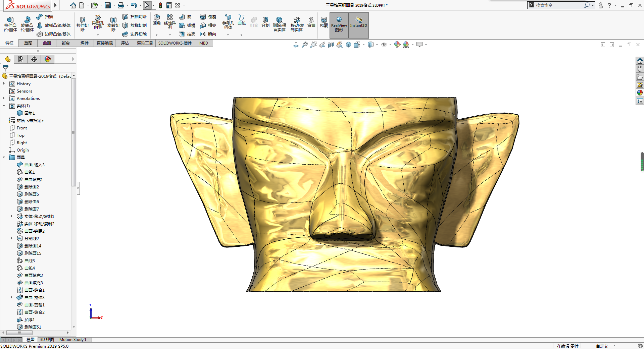Click the 镜向 mirror tool
The height and width of the screenshot is (349, 644).
click(x=208, y=34)
